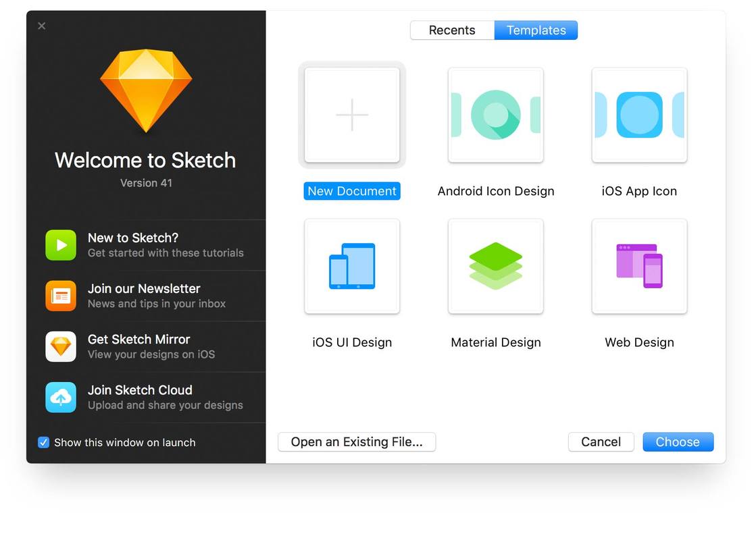Click the orange newsletter icon
Screen dimensions: 756x540
[x=61, y=296]
